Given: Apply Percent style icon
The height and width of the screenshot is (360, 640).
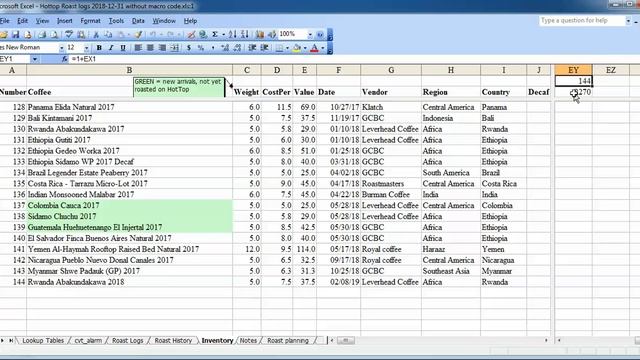Looking at the screenshot, I should tap(200, 48).
